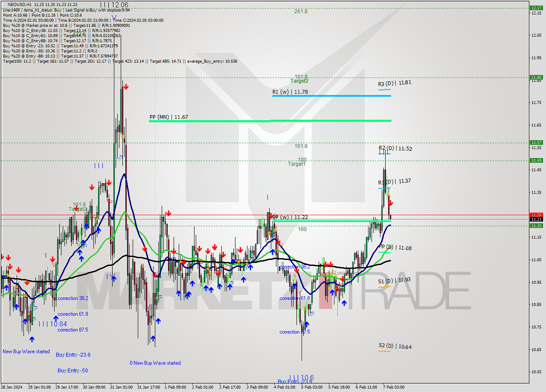Select the 'R2 (D) | 11.52' label
This screenshot has height=392, width=546.
click(x=395, y=148)
